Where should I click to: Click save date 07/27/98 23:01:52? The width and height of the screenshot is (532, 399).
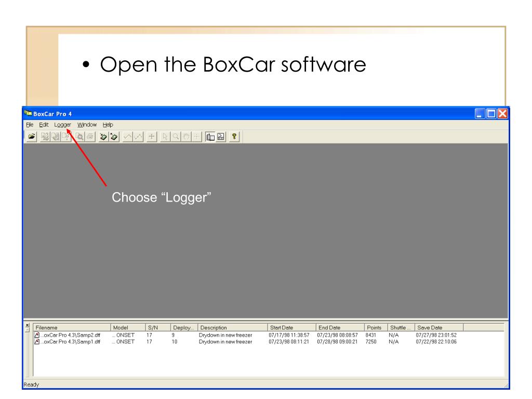pyautogui.click(x=436, y=335)
